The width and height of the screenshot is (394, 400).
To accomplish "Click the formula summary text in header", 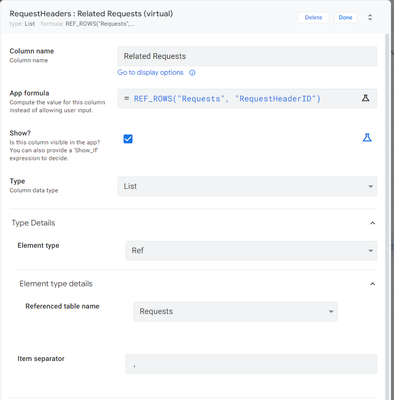I will point(88,24).
